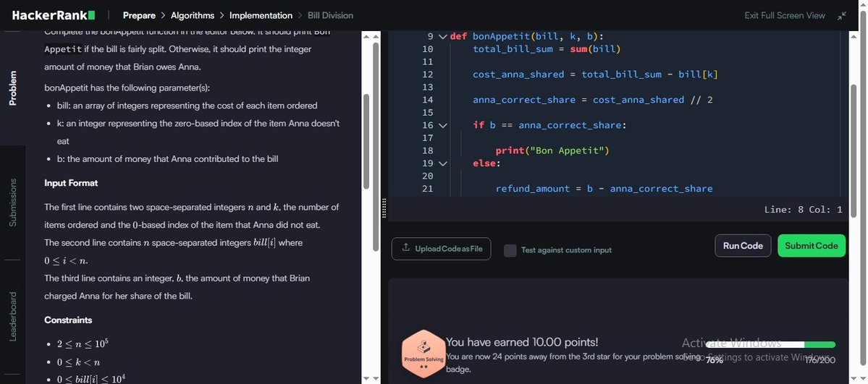Go to Algorithms in the breadcrumb
Image resolution: width=868 pixels, height=384 pixels.
click(192, 15)
